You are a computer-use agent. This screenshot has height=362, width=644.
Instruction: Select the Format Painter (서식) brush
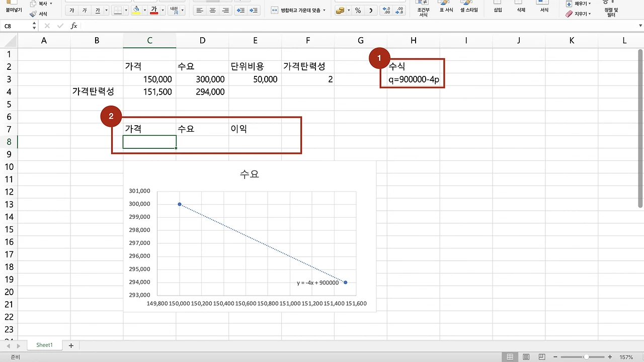pyautogui.click(x=33, y=14)
